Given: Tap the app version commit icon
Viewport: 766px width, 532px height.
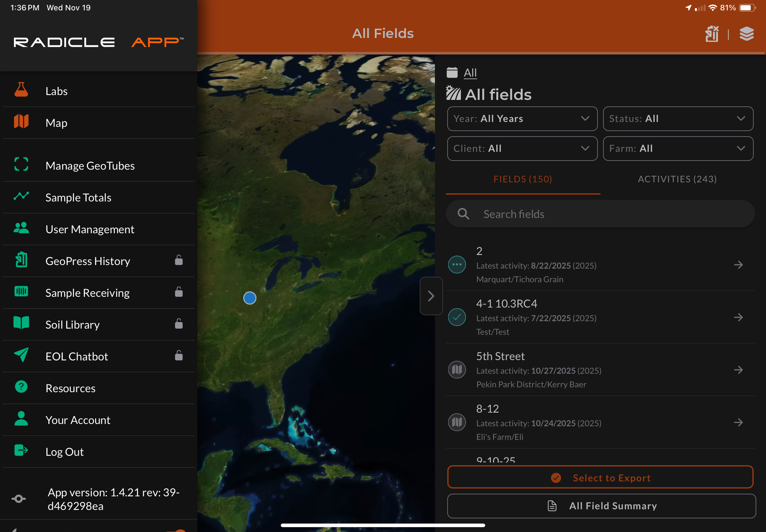Looking at the screenshot, I should click(x=19, y=499).
